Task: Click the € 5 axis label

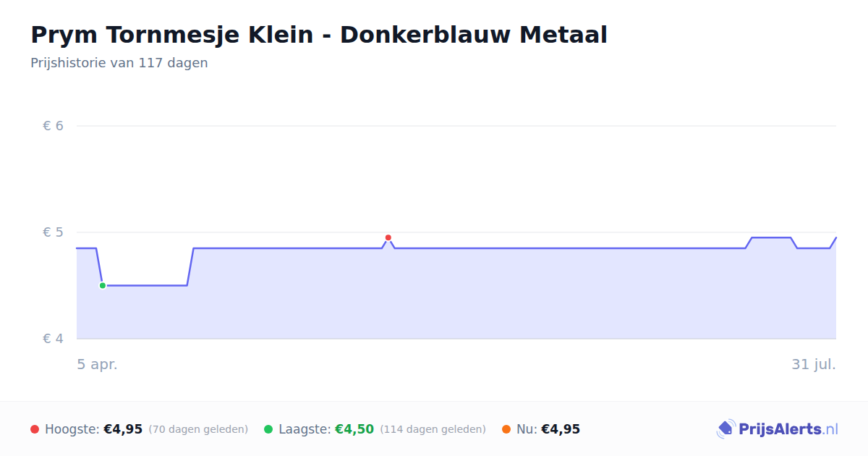Action: coord(53,232)
